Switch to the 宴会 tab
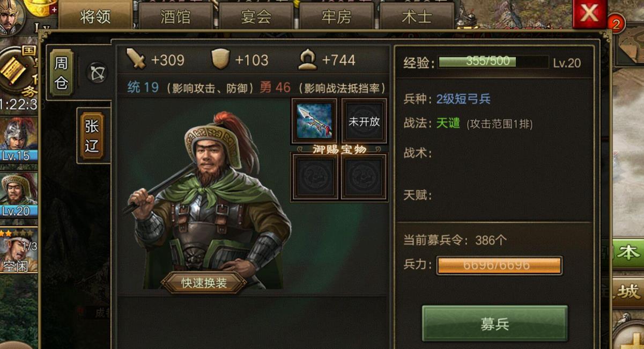 (x=256, y=16)
